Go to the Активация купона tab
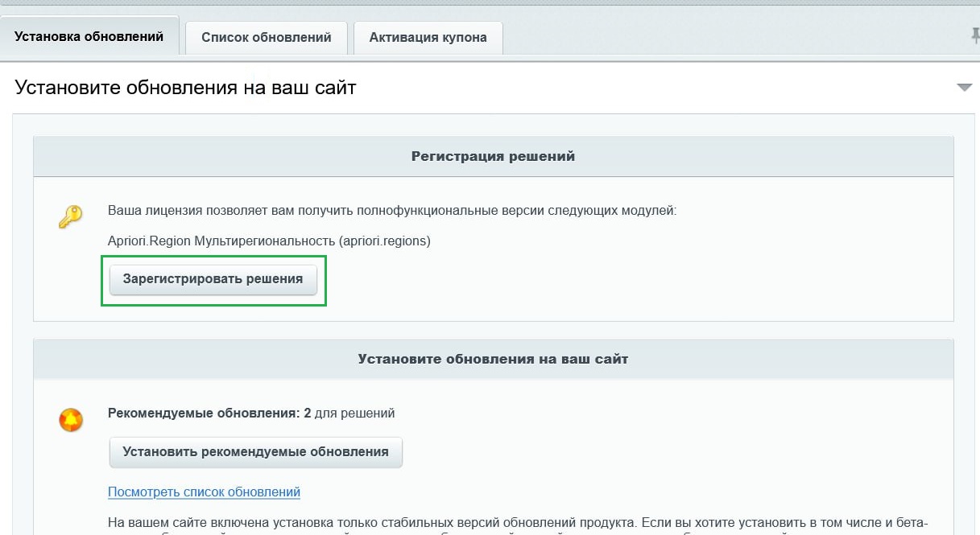 pyautogui.click(x=428, y=38)
